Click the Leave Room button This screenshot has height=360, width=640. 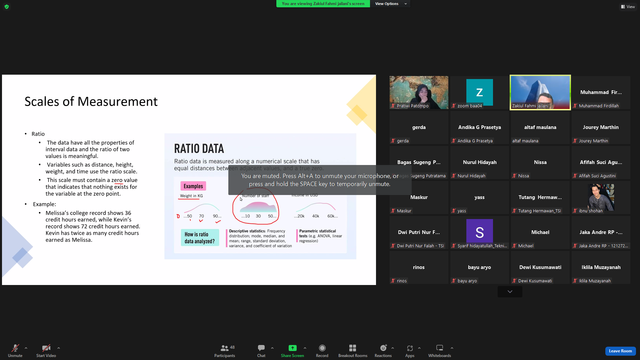pos(620,351)
